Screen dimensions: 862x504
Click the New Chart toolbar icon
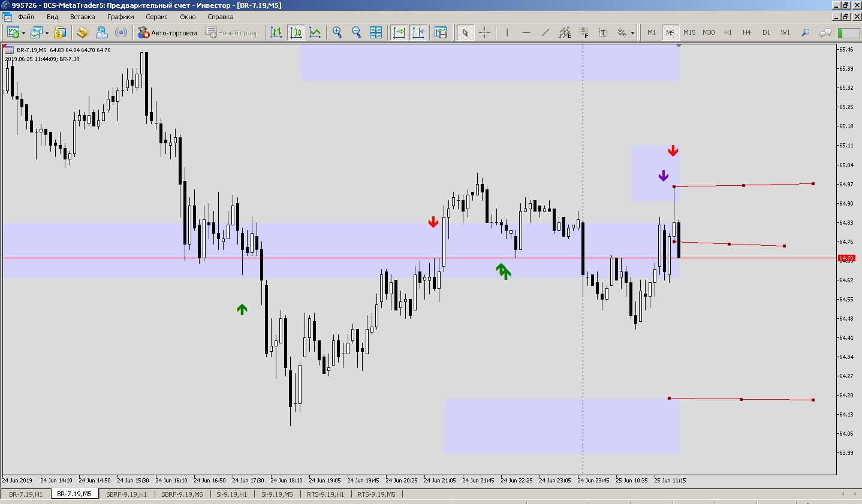pos(13,32)
